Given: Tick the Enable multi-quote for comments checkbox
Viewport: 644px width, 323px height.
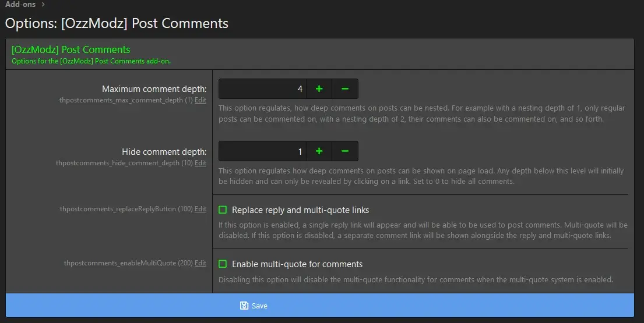Looking at the screenshot, I should pos(223,264).
